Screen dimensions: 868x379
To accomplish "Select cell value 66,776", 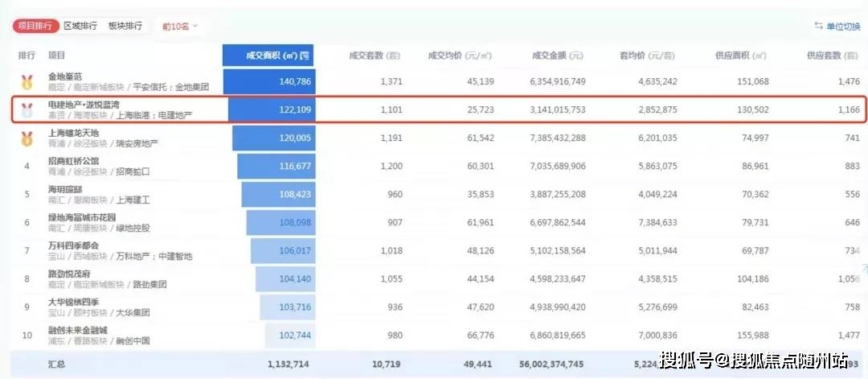I will (481, 336).
